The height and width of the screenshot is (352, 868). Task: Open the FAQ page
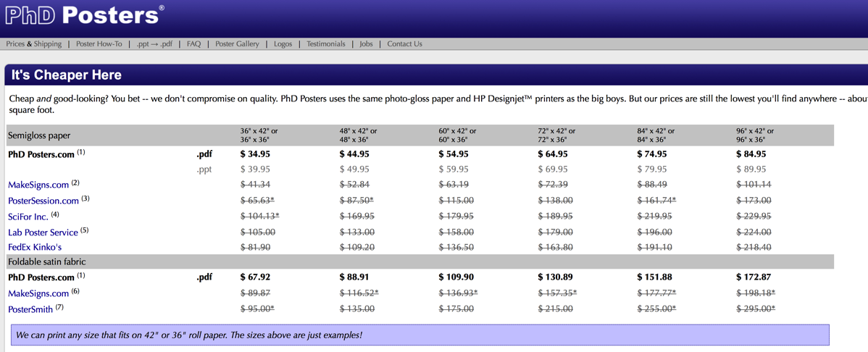tap(193, 43)
